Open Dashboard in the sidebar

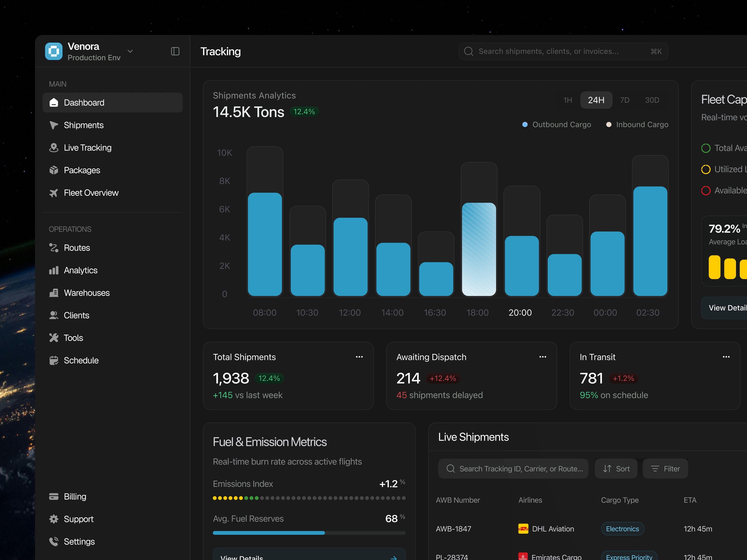[113, 103]
